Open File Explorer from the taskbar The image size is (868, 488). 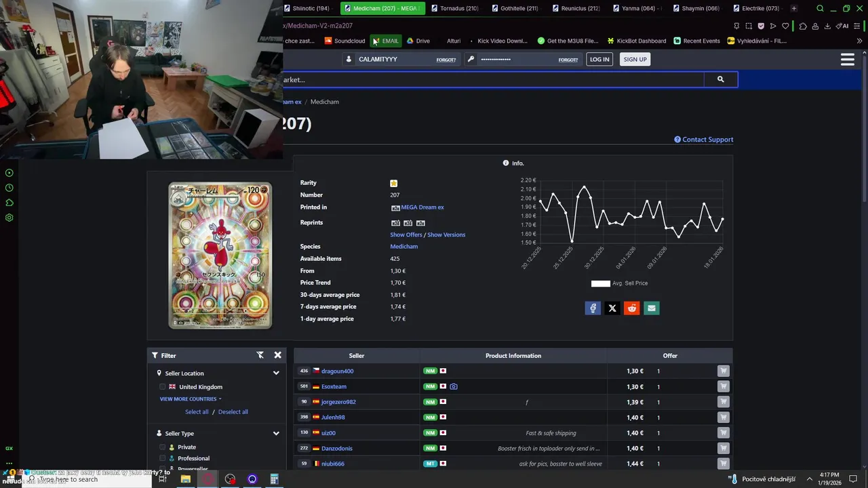185,479
